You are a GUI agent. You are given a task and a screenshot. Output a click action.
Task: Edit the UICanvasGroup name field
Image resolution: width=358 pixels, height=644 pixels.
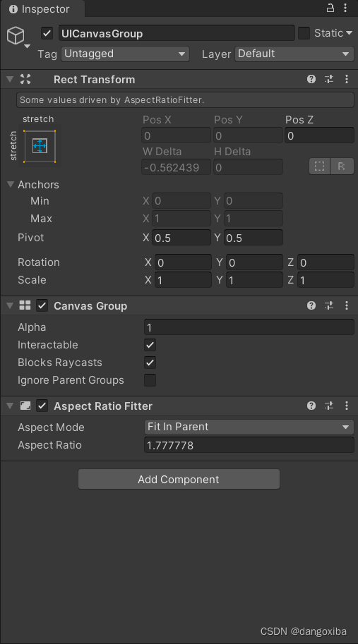coord(177,33)
